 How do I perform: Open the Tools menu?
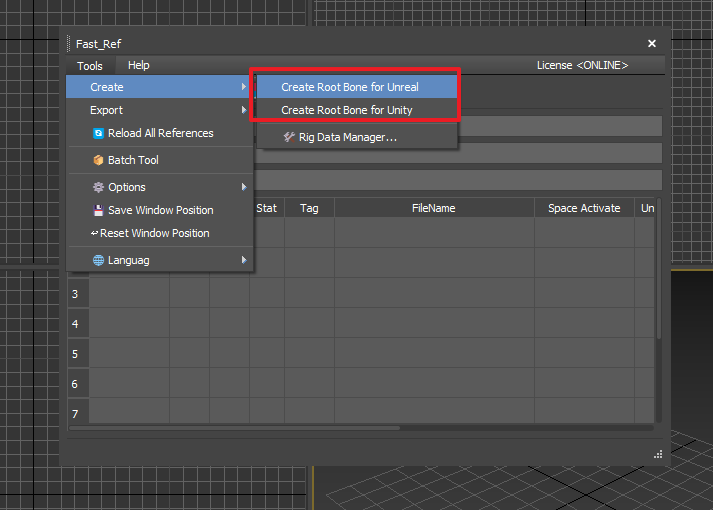point(90,66)
